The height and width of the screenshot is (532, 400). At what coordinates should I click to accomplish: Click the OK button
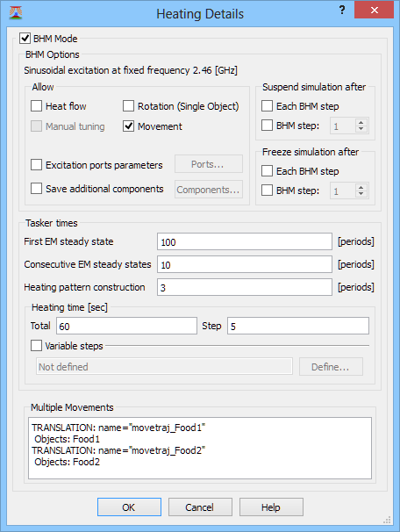tap(129, 507)
